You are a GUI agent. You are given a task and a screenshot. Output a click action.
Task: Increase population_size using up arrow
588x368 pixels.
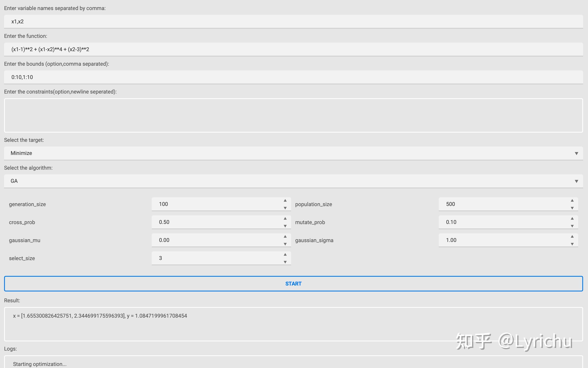(x=572, y=201)
